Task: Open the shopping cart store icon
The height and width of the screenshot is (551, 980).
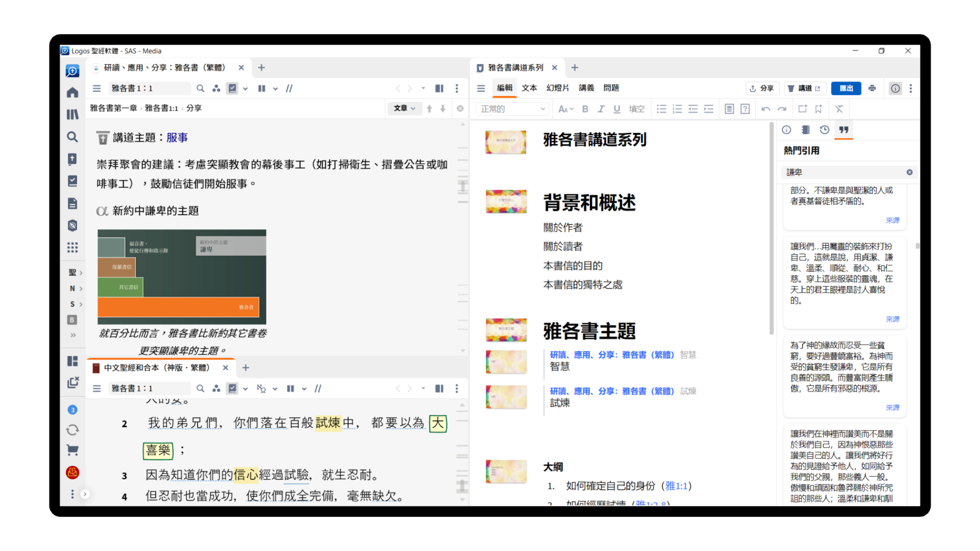Action: pyautogui.click(x=72, y=450)
